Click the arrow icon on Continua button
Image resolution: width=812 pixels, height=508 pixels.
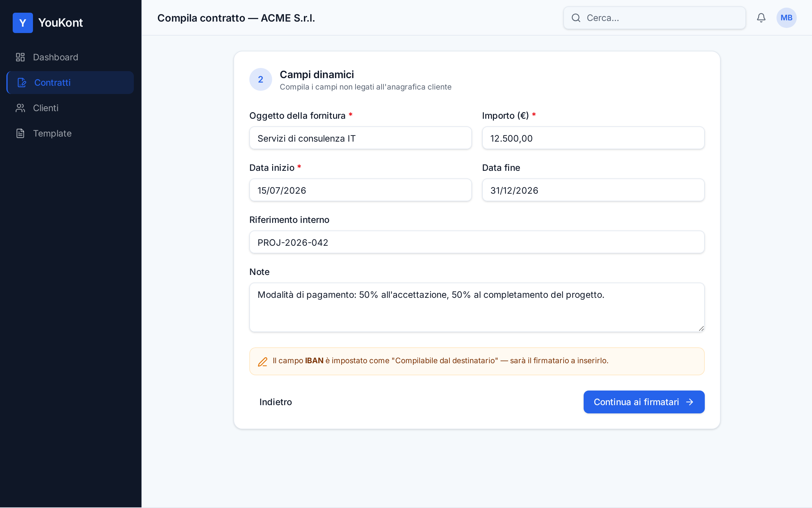tap(690, 402)
